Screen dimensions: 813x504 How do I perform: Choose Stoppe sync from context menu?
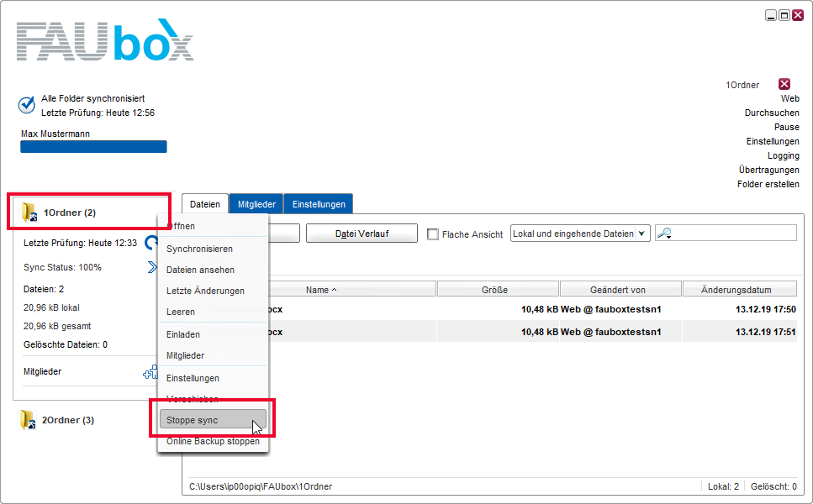(x=213, y=419)
